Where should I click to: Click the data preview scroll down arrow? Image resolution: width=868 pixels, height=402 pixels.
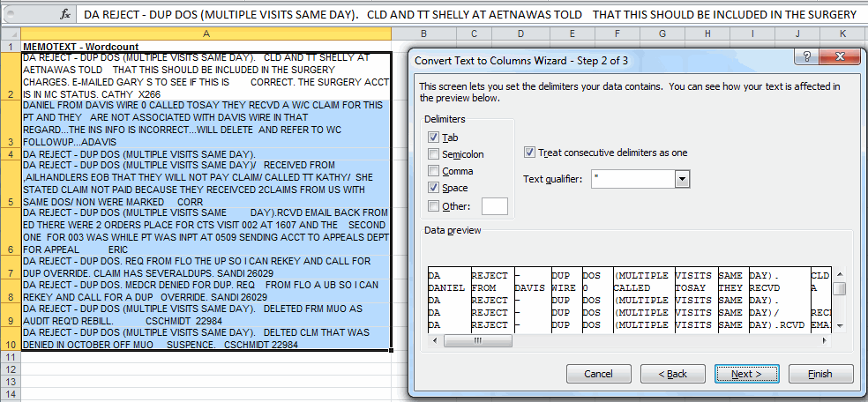coord(840,325)
